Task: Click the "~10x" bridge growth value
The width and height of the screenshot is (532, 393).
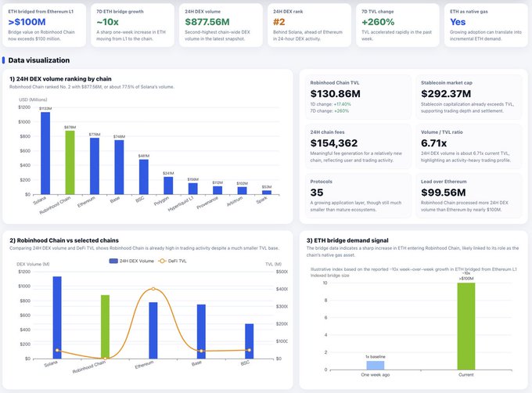Action: pyautogui.click(x=107, y=22)
